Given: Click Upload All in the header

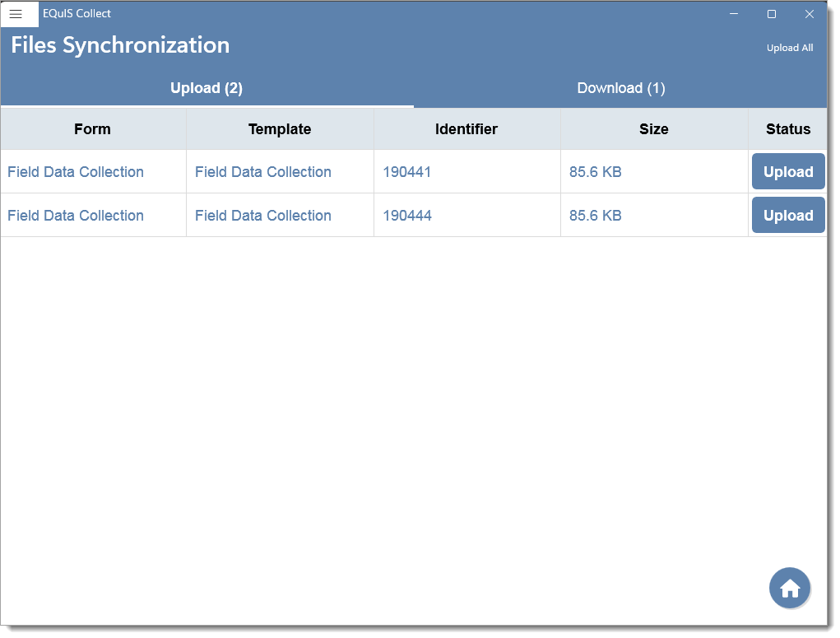Looking at the screenshot, I should pos(789,48).
